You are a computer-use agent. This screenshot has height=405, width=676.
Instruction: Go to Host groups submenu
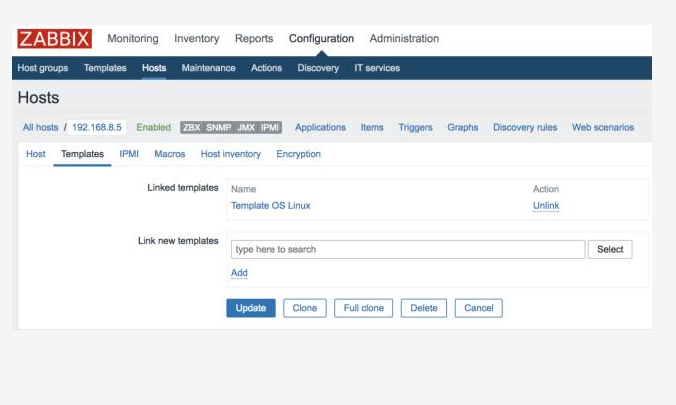click(x=43, y=68)
